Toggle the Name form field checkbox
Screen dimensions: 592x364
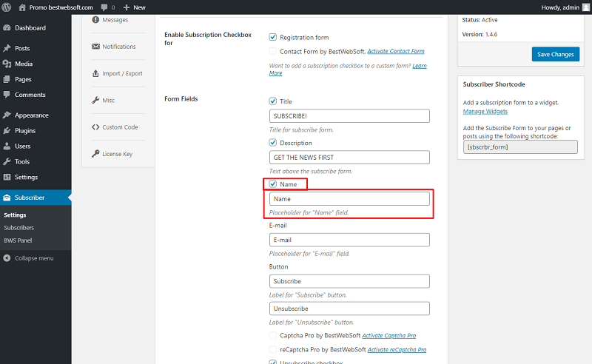tap(273, 184)
